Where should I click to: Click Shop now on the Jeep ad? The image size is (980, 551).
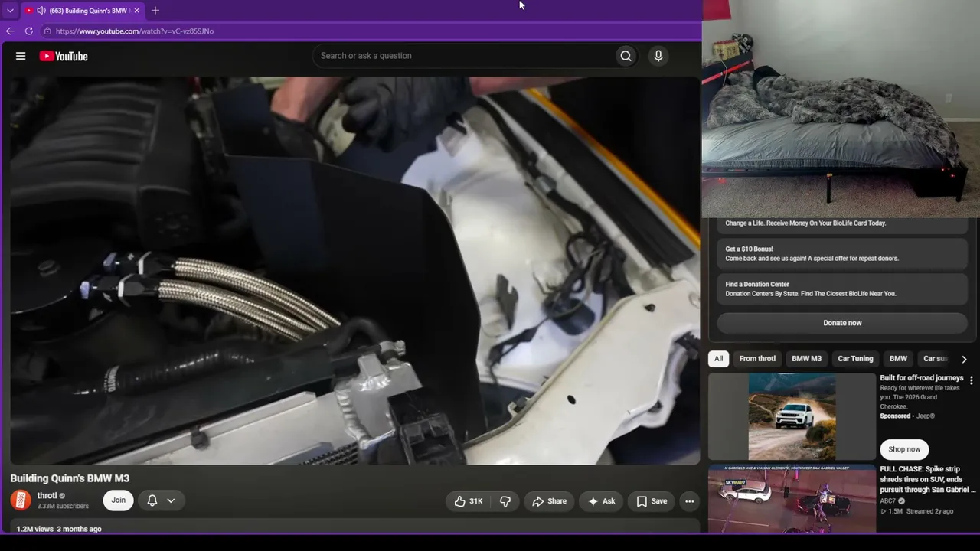904,449
